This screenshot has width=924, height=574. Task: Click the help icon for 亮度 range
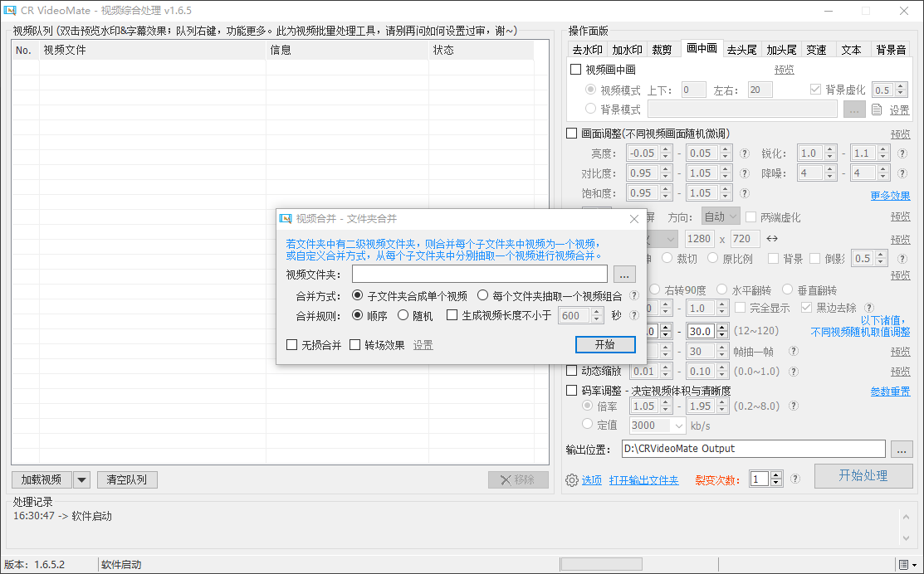pos(745,153)
